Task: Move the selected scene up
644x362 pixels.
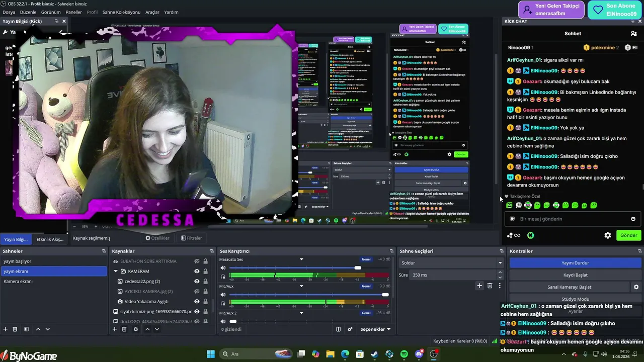Action: coord(38,329)
